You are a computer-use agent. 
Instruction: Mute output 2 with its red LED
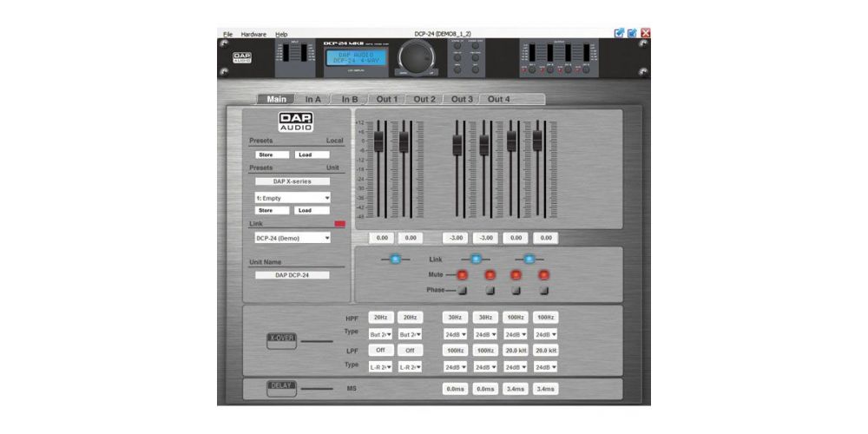pyautogui.click(x=490, y=274)
